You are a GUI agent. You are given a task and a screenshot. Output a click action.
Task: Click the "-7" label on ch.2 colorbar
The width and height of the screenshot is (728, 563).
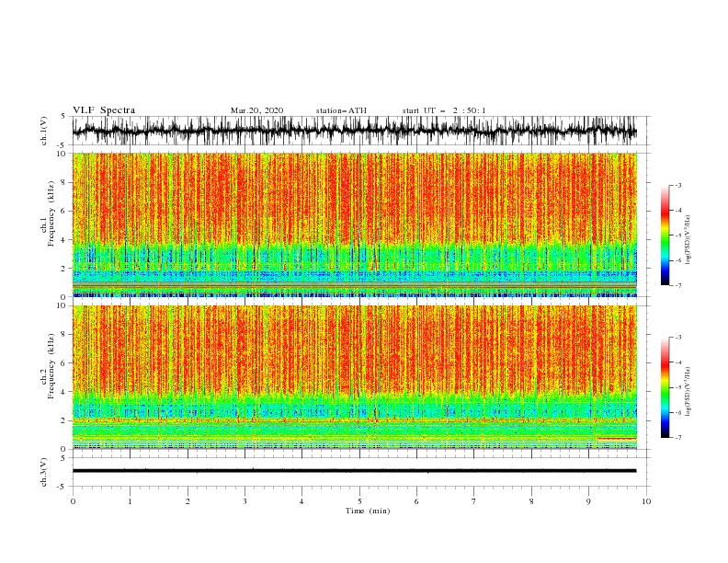tap(678, 437)
